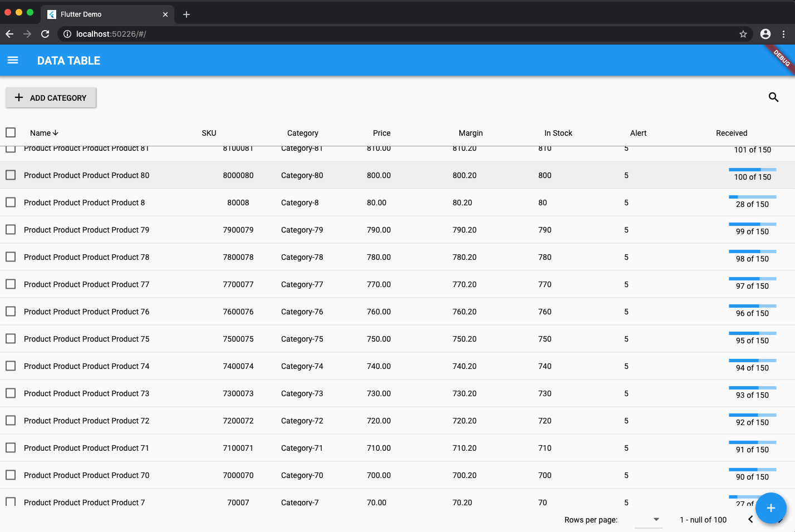Expand the Rows per page dropdown
This screenshot has height=532, width=795.
[649, 519]
